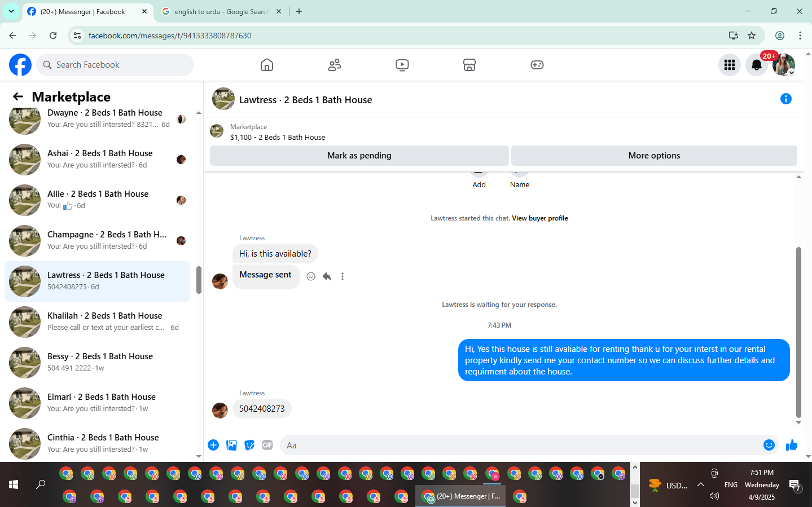812x507 pixels.
Task: Open the emoji picker in message box
Action: pyautogui.click(x=769, y=445)
